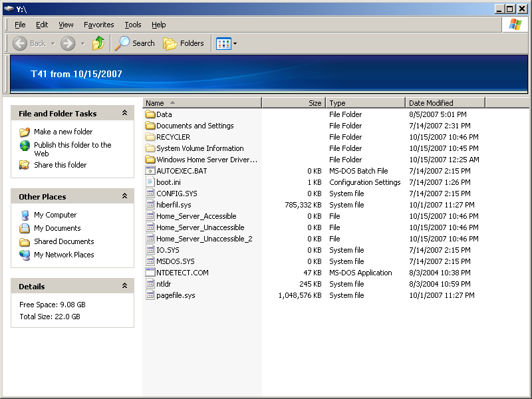
Task: Select the Home_Server_Unaccessible_2 file name
Action: (204, 239)
